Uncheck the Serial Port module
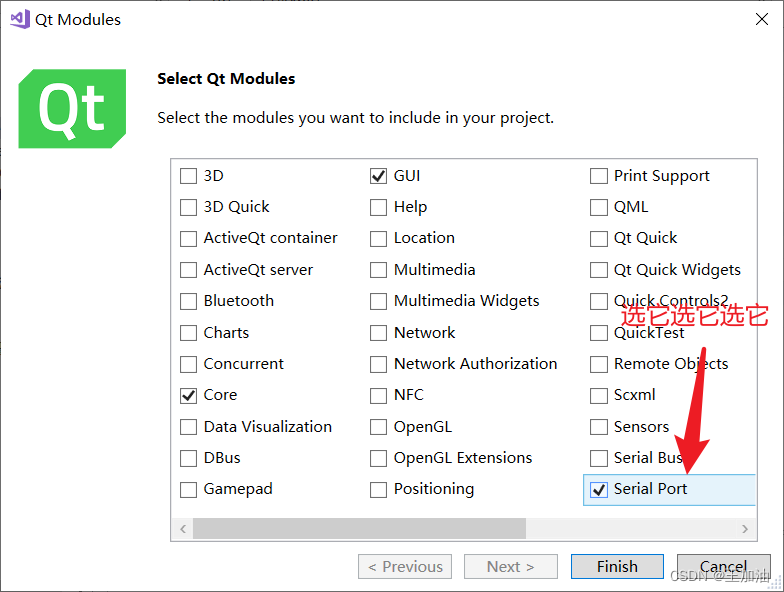This screenshot has width=784, height=592. [598, 490]
